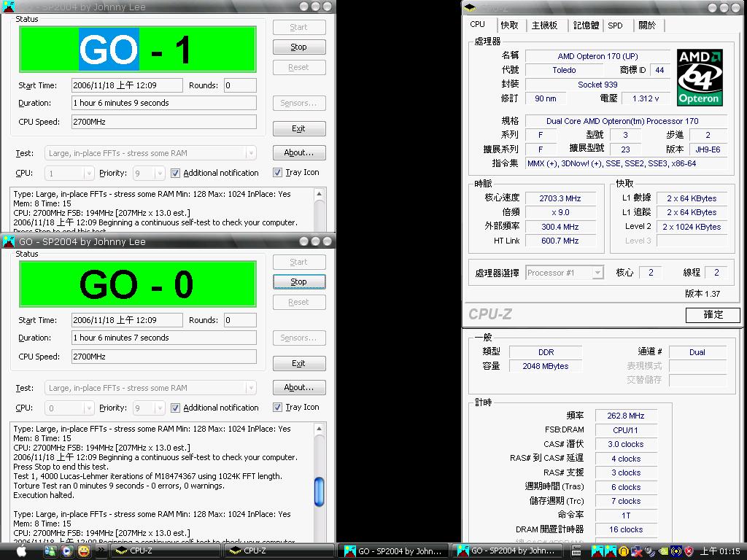Image resolution: width=747 pixels, height=560 pixels.
Task: Open the Test dropdown in GO - 0 window
Action: [x=150, y=388]
